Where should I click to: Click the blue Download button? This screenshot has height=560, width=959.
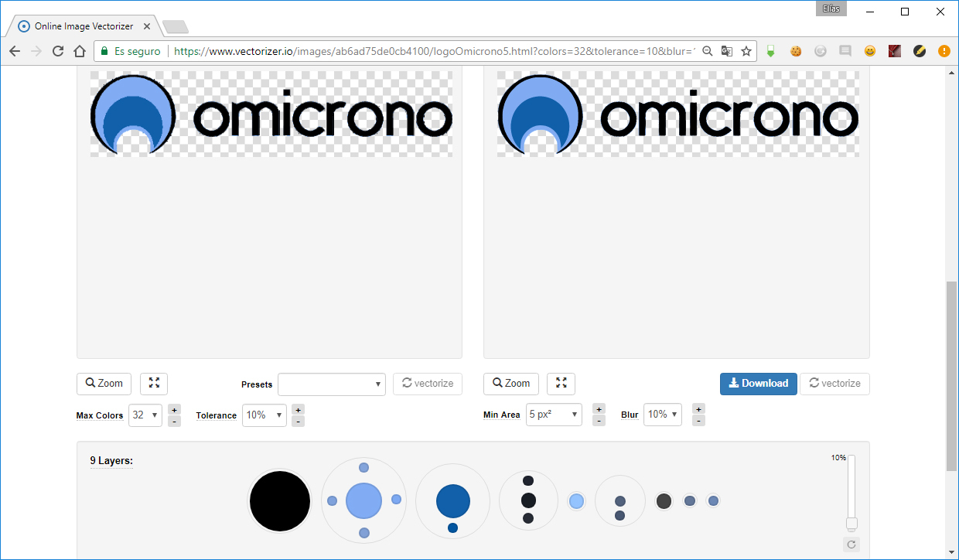point(759,384)
